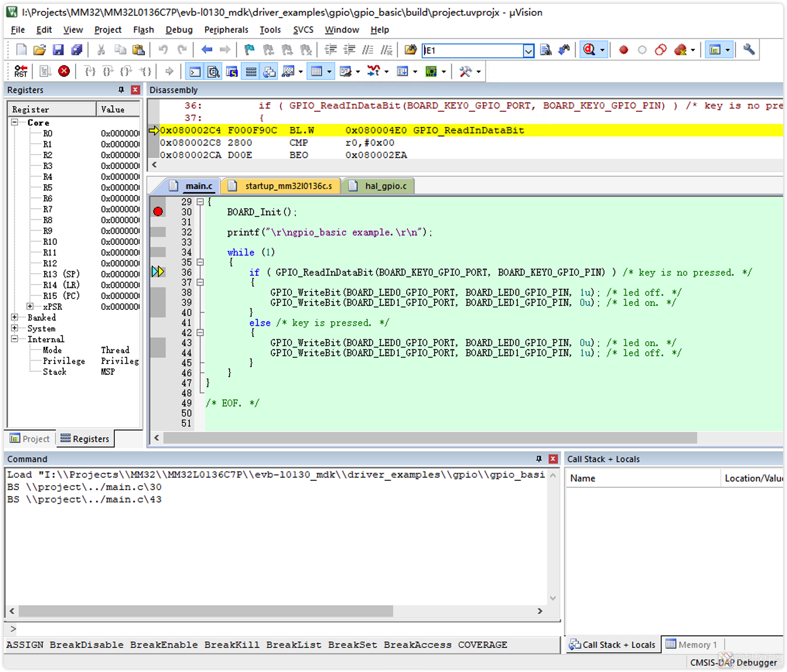Open the Debug menu

point(179,30)
